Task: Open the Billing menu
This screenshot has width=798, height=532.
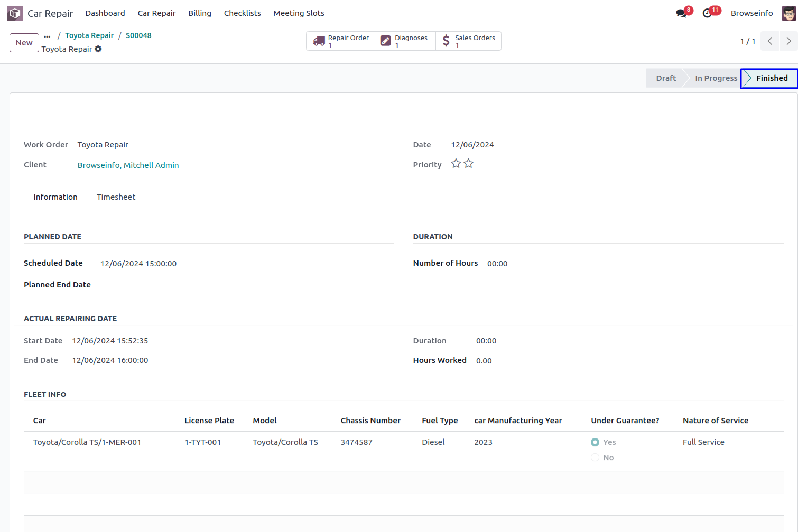Action: coord(200,13)
